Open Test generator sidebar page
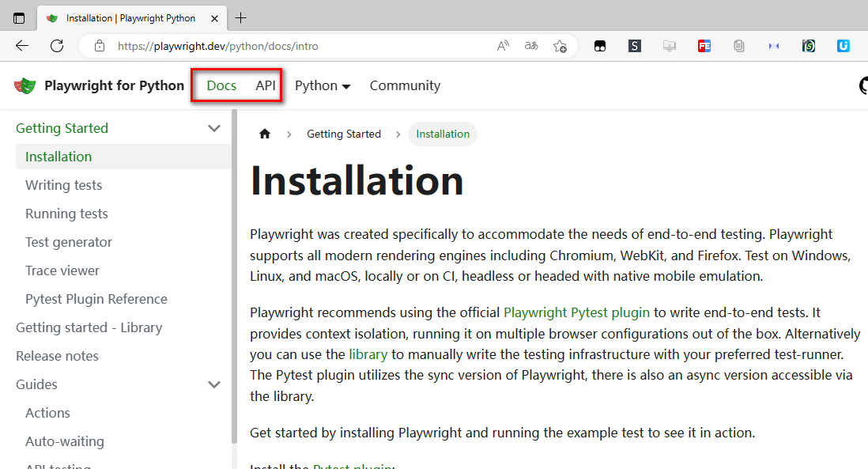The height and width of the screenshot is (469, 868). tap(69, 242)
